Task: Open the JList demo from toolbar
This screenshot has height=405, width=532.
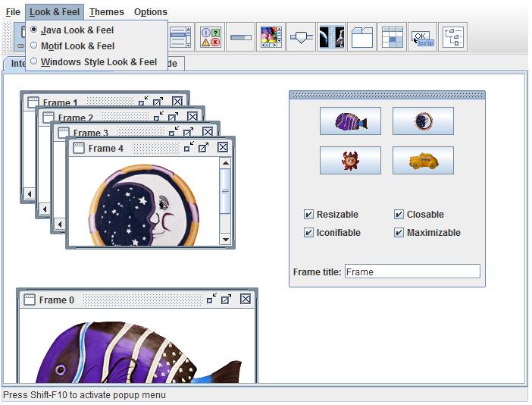Action: pos(181,36)
